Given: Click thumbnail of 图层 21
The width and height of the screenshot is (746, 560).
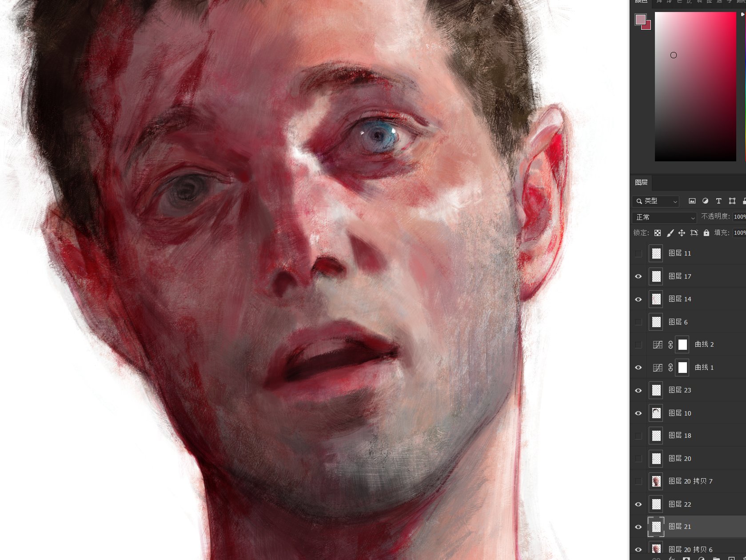Looking at the screenshot, I should [x=656, y=527].
